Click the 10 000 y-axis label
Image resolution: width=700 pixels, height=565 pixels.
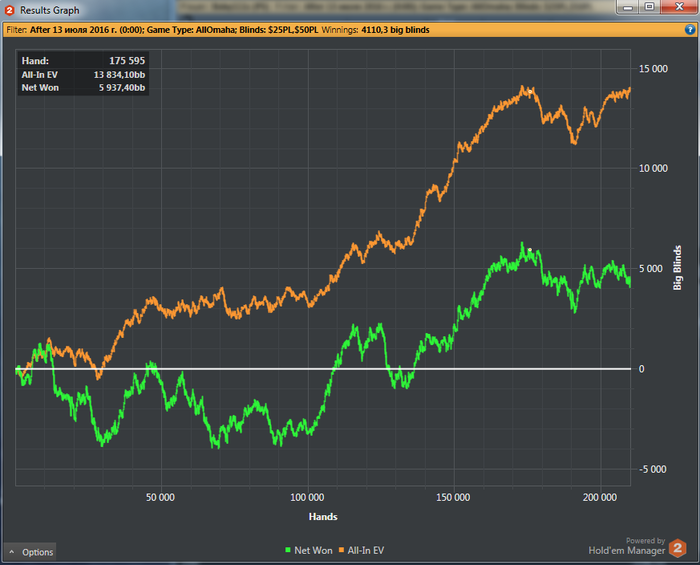653,168
